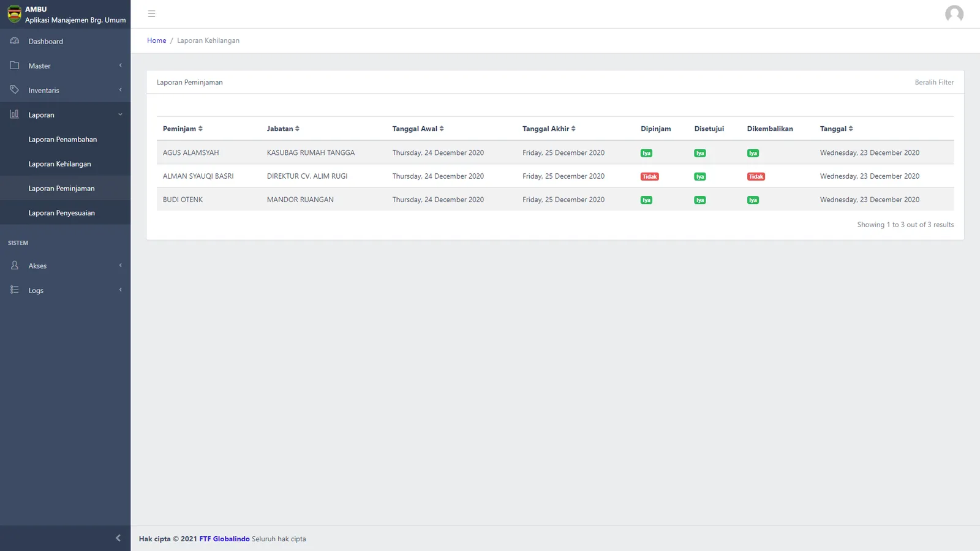The image size is (980, 551).
Task: Click Laporan Kehilangan breadcrumb text
Action: (208, 40)
